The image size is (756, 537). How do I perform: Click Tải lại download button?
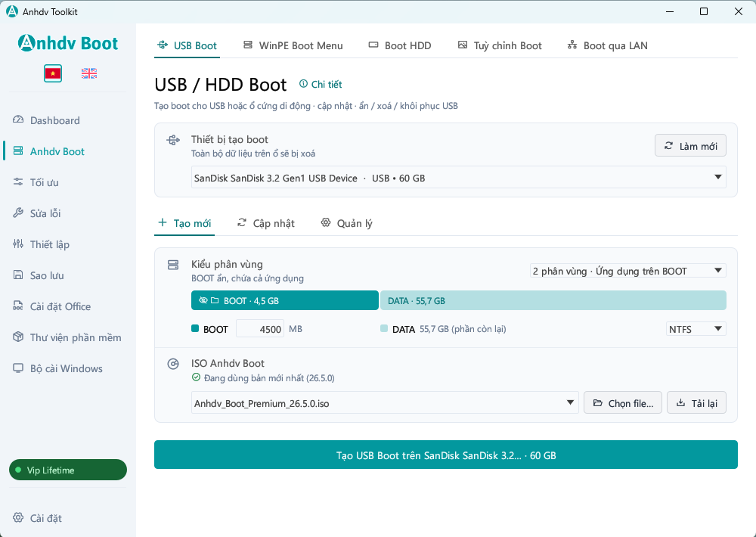point(696,402)
